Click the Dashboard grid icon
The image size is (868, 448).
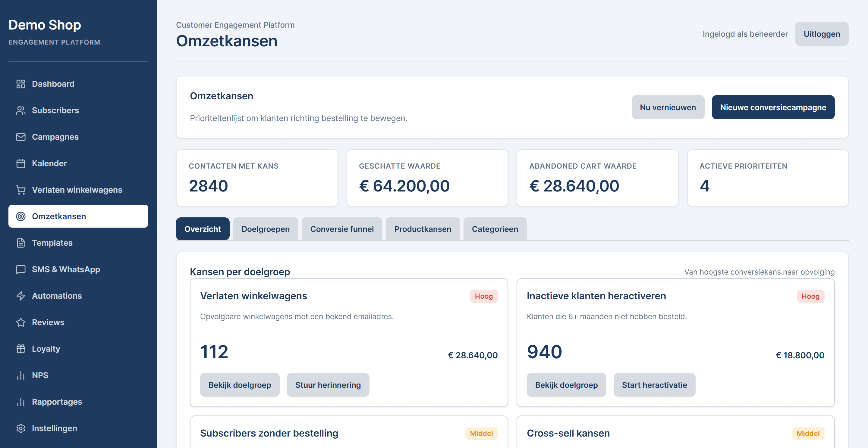[x=20, y=84]
